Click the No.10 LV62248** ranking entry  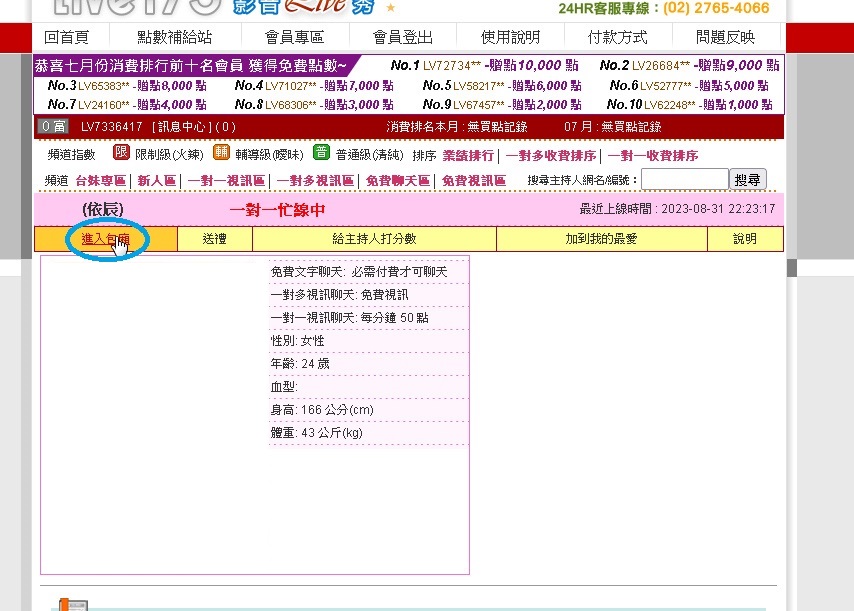point(690,105)
